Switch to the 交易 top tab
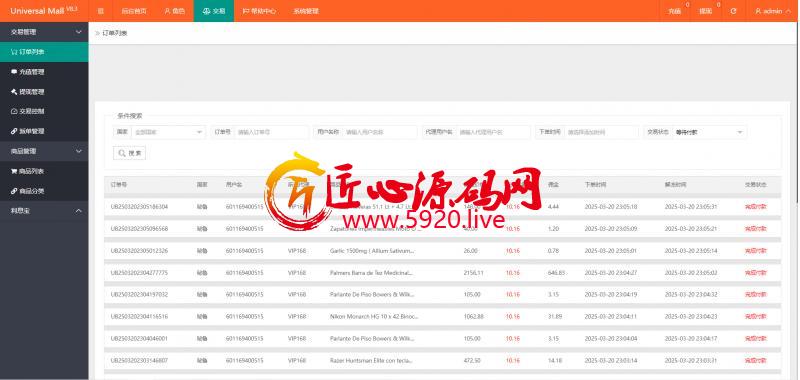 tap(214, 11)
